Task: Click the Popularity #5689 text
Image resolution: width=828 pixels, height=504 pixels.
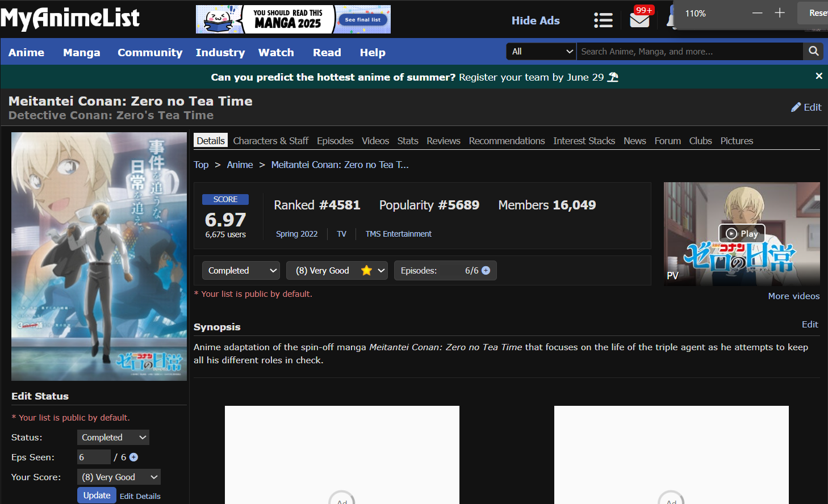Action: (x=429, y=205)
